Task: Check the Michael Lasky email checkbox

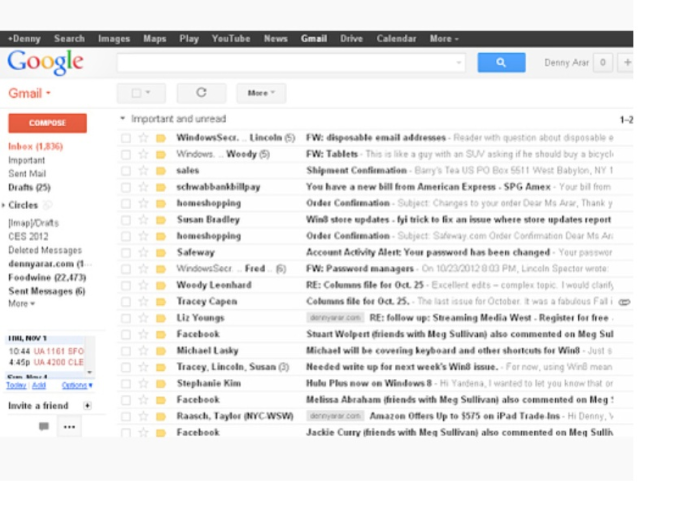Action: [126, 351]
